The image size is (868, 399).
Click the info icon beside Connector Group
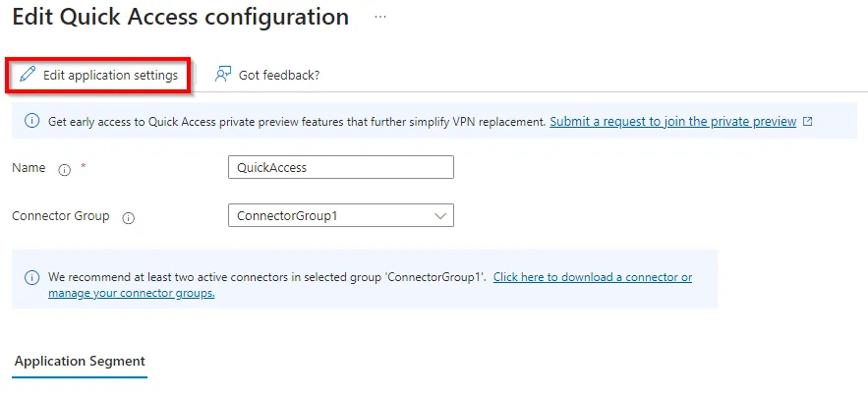(x=129, y=218)
